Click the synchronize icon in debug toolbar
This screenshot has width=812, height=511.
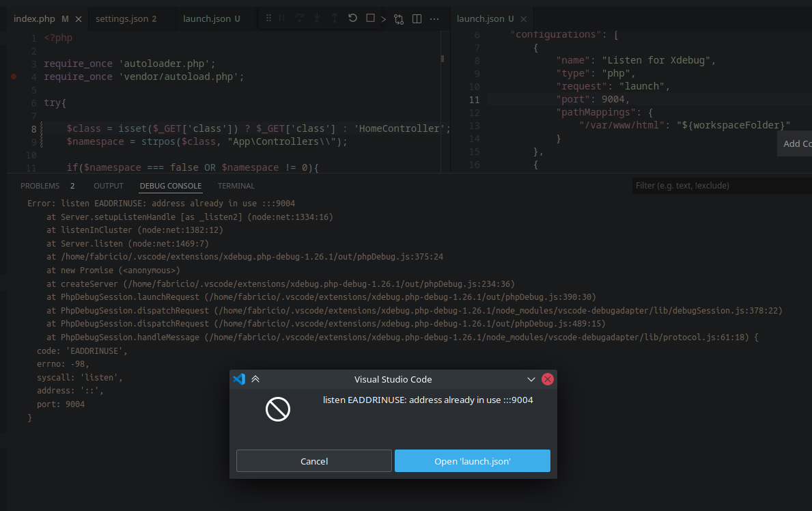399,18
